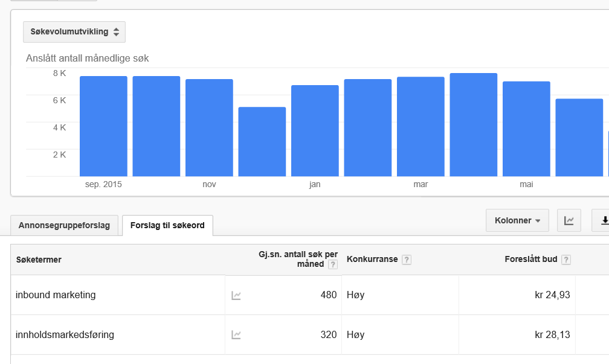Click the sep. 2015 chart bar
Image resolution: width=609 pixels, height=364 pixels.
point(103,126)
